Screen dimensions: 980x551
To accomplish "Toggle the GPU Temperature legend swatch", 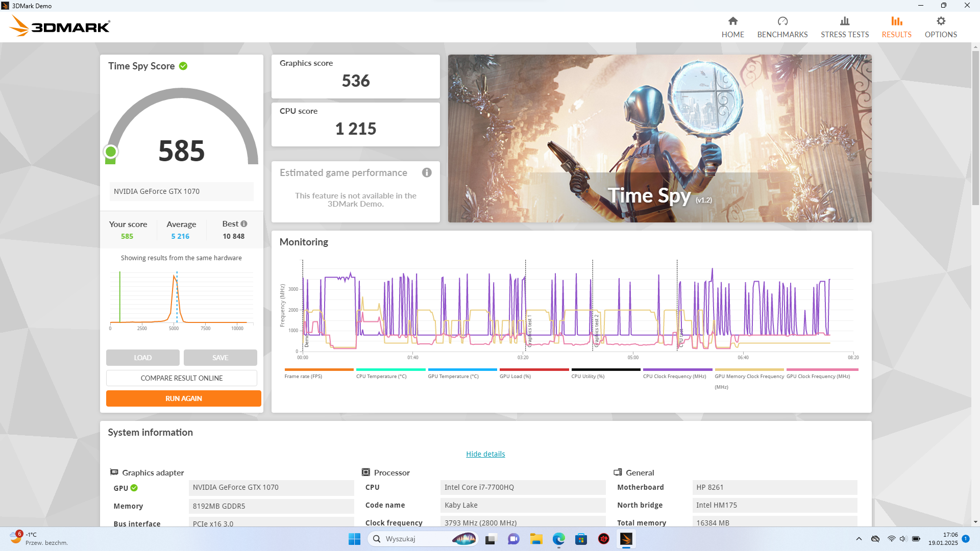I will point(462,369).
